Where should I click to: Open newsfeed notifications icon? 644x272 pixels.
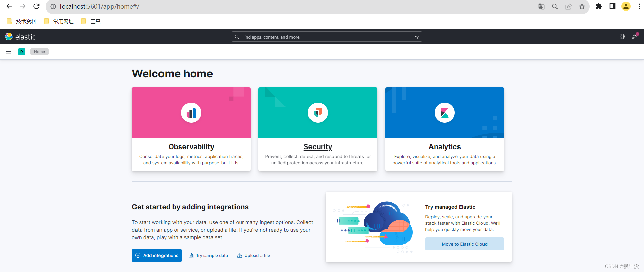click(635, 37)
